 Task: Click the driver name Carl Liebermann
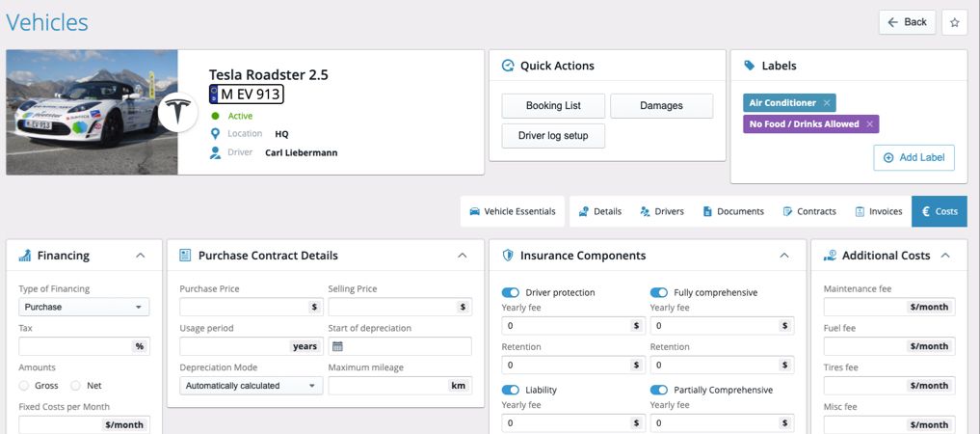pos(302,152)
